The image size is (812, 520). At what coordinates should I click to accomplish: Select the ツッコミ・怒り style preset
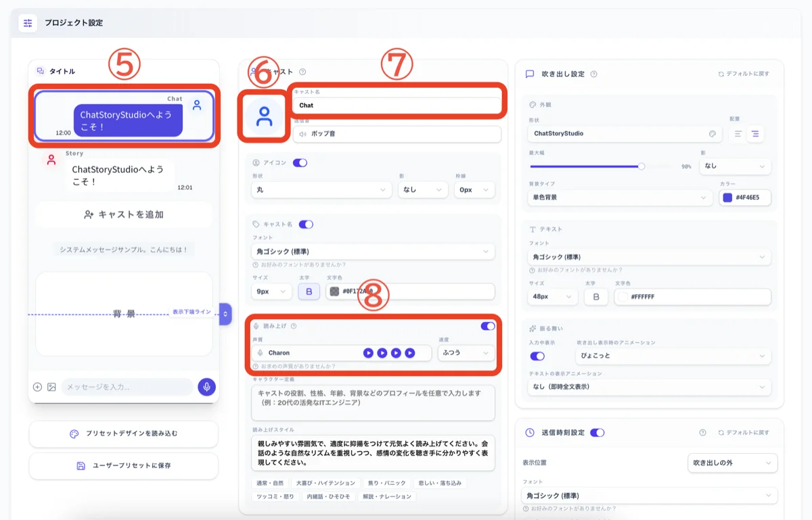pos(275,496)
